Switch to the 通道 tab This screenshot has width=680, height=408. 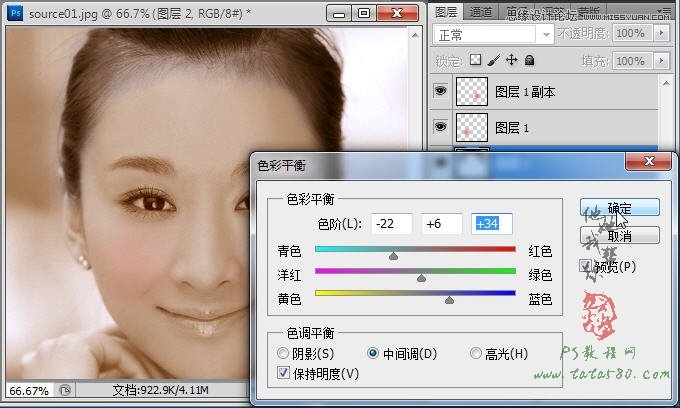tap(481, 12)
